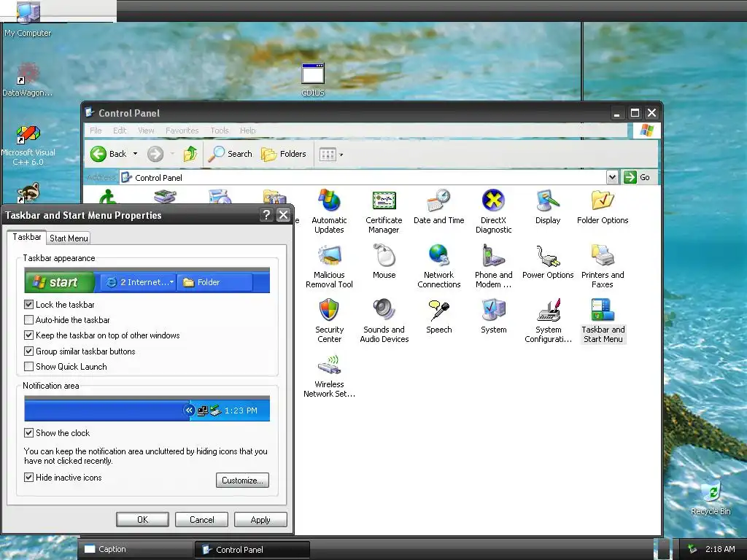Open Security Center icon
This screenshot has width=747, height=560.
(329, 321)
